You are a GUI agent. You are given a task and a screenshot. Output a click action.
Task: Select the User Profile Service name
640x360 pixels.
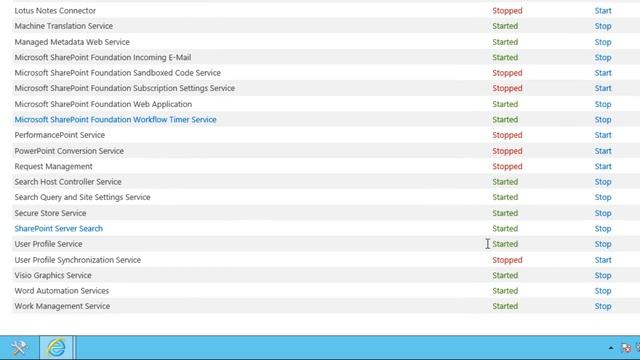click(x=49, y=244)
